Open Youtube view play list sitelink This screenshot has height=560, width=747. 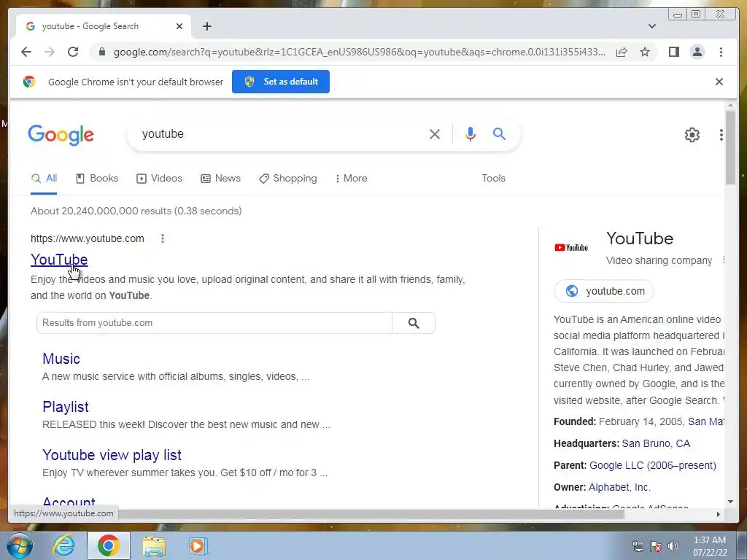click(112, 455)
